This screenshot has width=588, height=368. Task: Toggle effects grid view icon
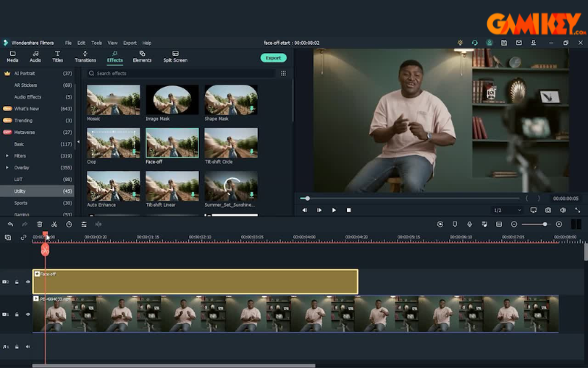[x=283, y=73]
